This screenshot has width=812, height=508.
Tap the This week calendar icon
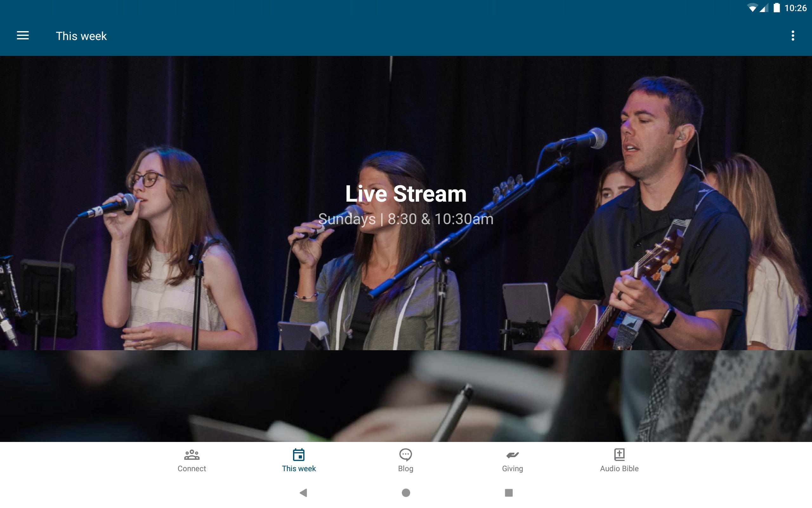(298, 455)
